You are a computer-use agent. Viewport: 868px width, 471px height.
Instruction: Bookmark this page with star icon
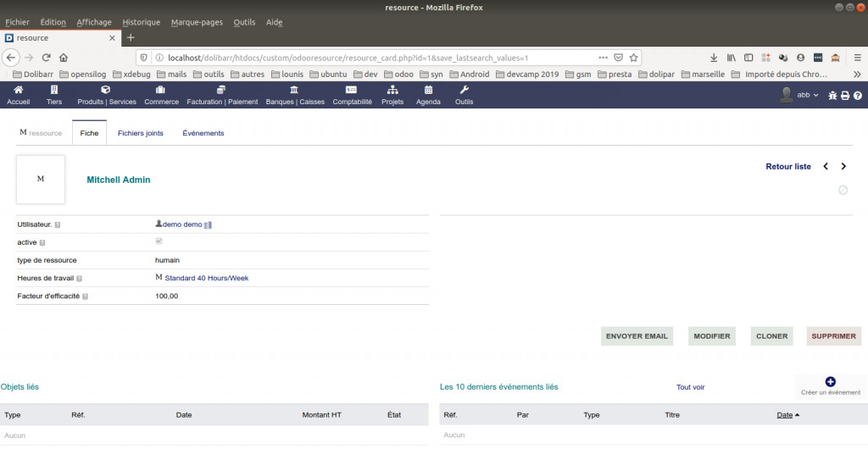(x=634, y=58)
